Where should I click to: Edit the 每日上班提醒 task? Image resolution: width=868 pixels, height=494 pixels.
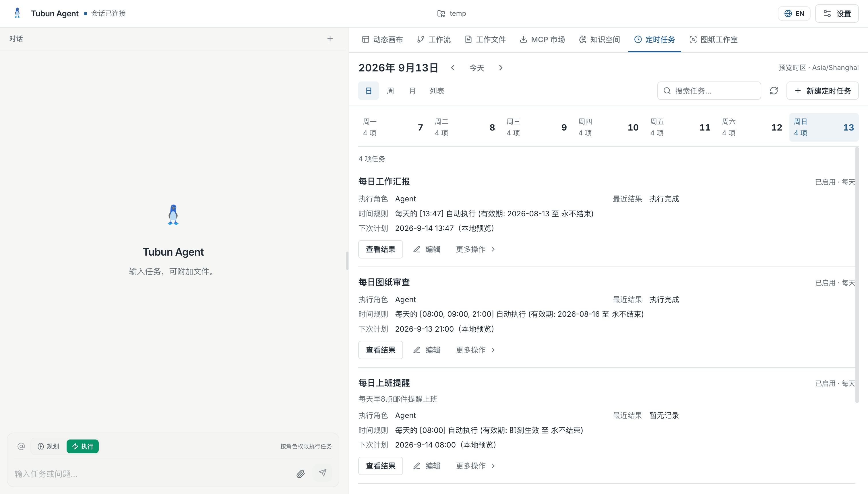pos(427,466)
